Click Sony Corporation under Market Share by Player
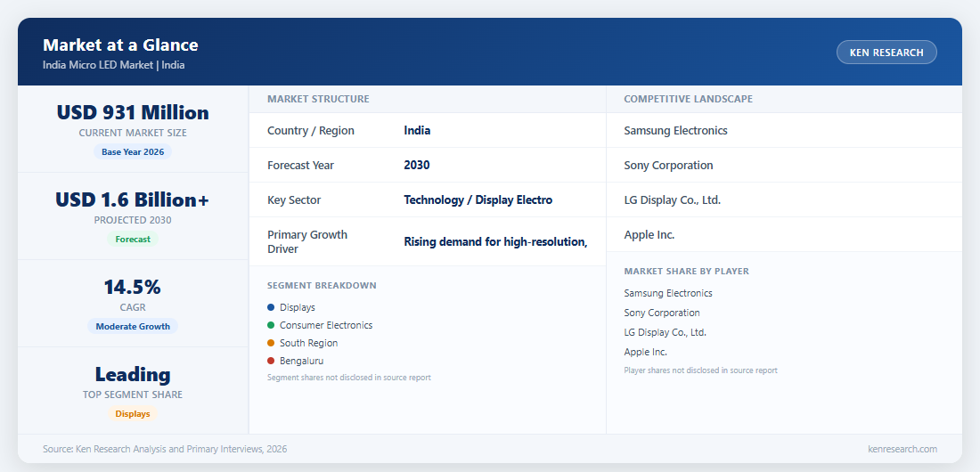Image resolution: width=980 pixels, height=472 pixels. (x=662, y=313)
